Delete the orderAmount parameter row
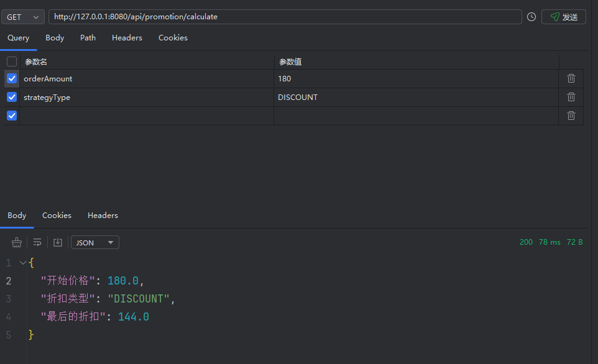 tap(571, 78)
